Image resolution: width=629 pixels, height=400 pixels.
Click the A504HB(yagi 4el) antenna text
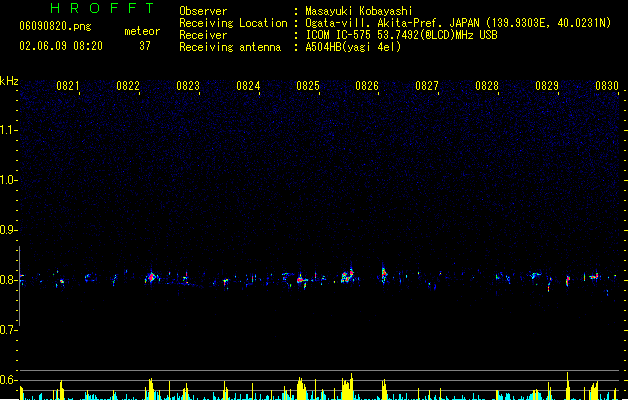[x=353, y=47]
